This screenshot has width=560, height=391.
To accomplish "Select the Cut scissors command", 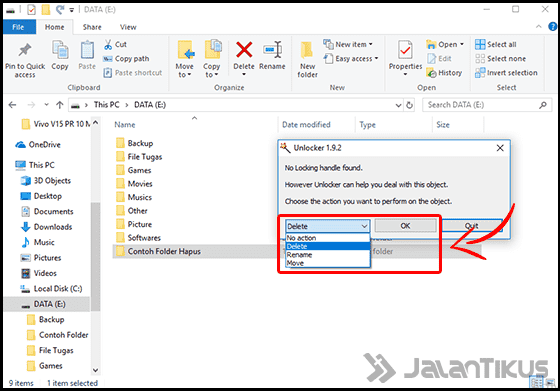I will 115,44.
